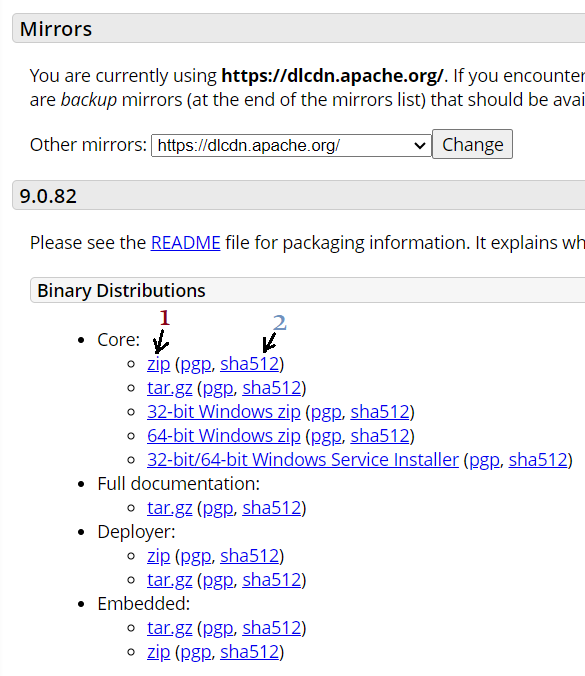Download the 64-bit Windows zip
585x676 pixels.
[x=224, y=436]
